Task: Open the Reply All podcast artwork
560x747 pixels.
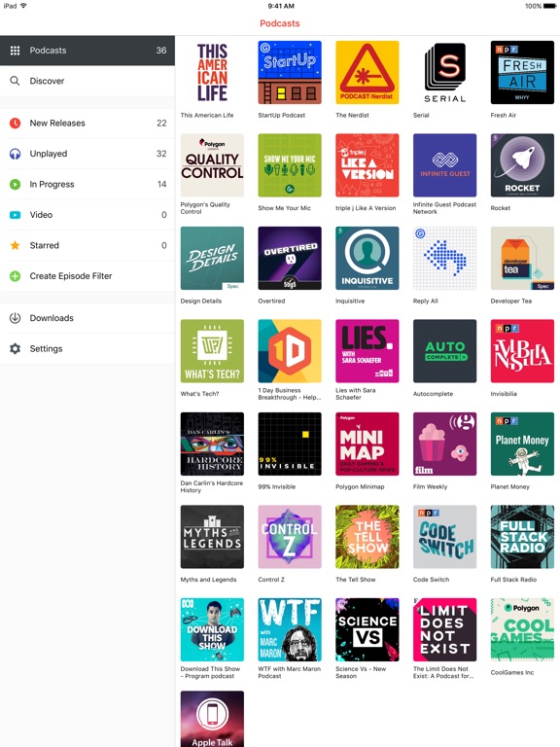Action: (x=444, y=258)
